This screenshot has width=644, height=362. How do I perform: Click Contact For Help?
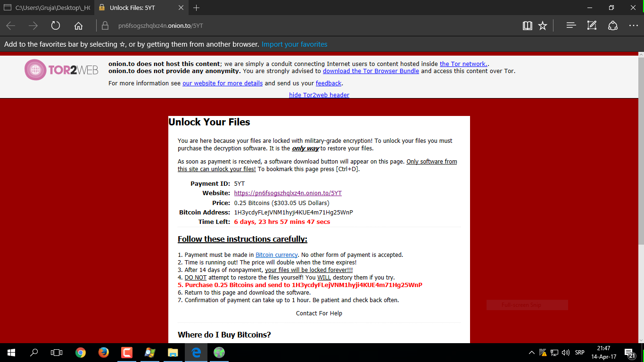tap(319, 313)
